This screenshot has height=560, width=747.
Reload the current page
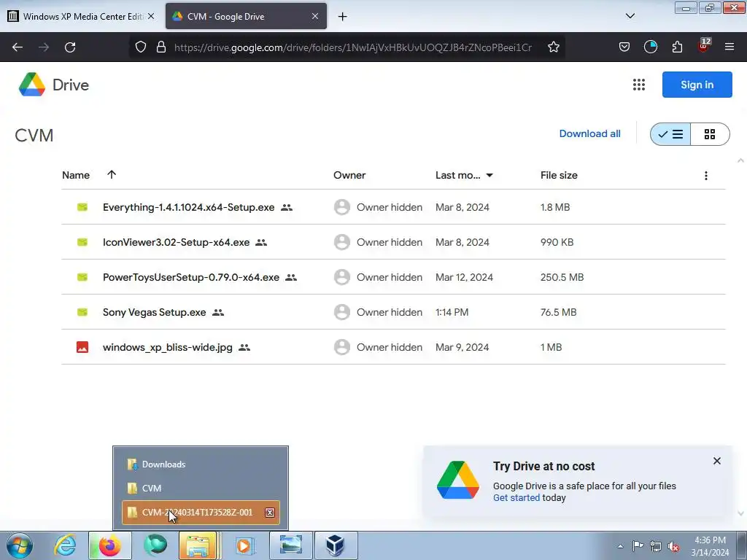pyautogui.click(x=70, y=47)
